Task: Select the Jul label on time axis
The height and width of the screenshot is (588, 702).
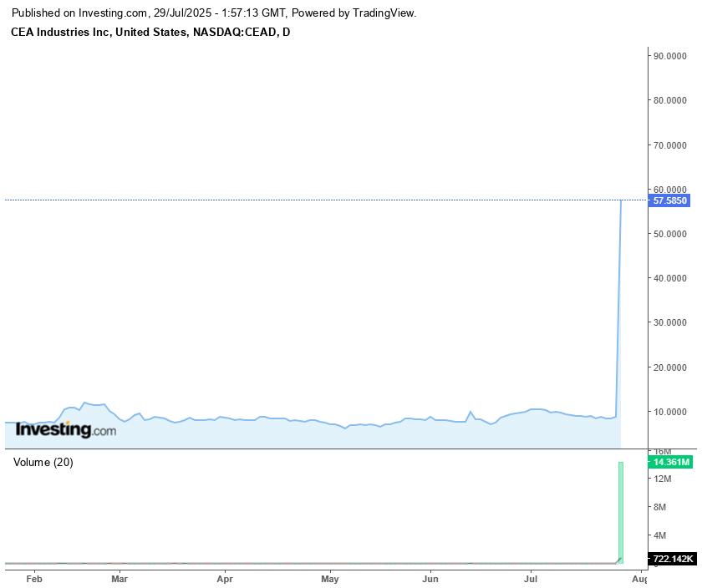Action: pos(532,578)
